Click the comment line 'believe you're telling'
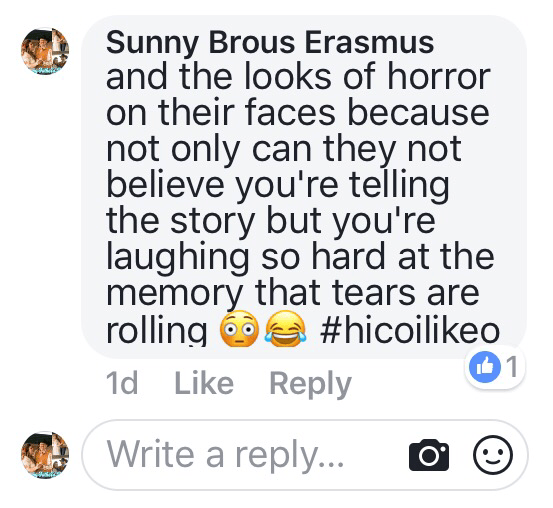 (278, 186)
